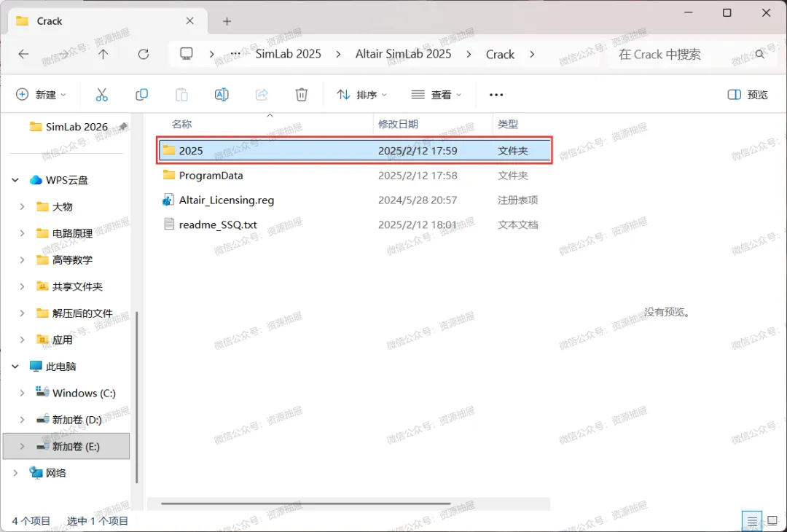Image resolution: width=787 pixels, height=532 pixels.
Task: Select 应用 folder in sidebar
Action: pos(62,340)
